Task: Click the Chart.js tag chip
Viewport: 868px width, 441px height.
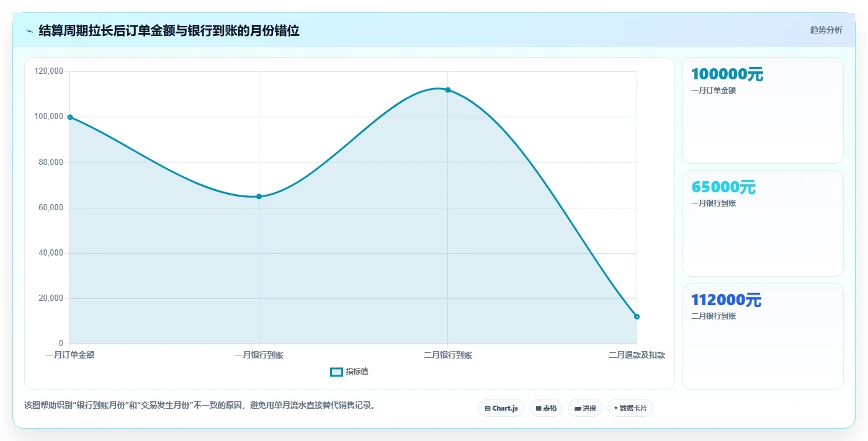Action: pos(501,408)
